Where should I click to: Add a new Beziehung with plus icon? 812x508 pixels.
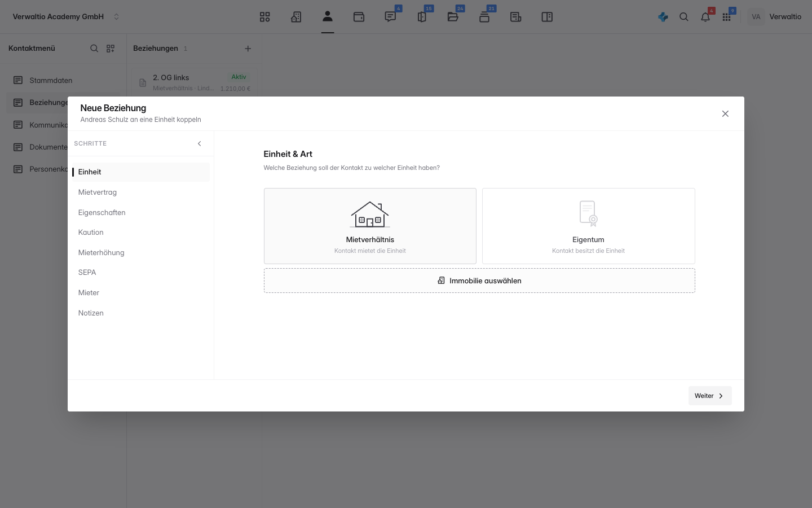coord(248,49)
